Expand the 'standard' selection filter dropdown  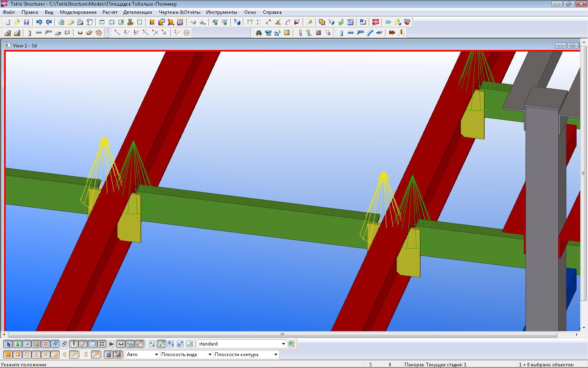(283, 344)
